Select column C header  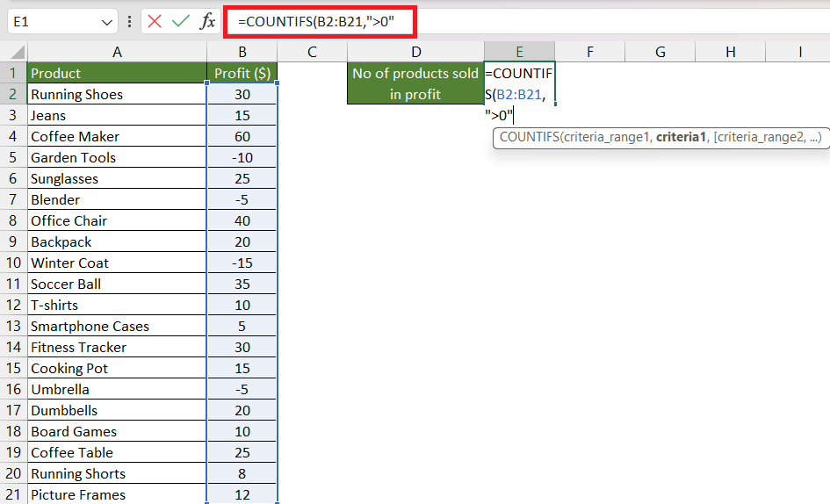tap(313, 52)
